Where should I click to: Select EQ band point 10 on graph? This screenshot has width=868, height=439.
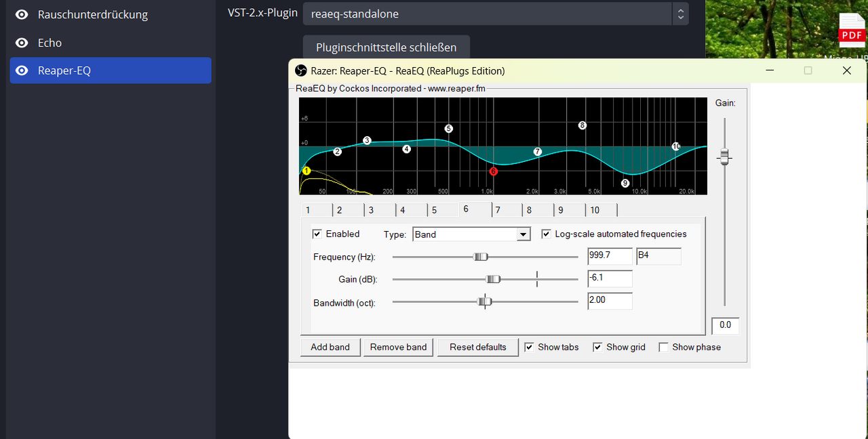(676, 146)
